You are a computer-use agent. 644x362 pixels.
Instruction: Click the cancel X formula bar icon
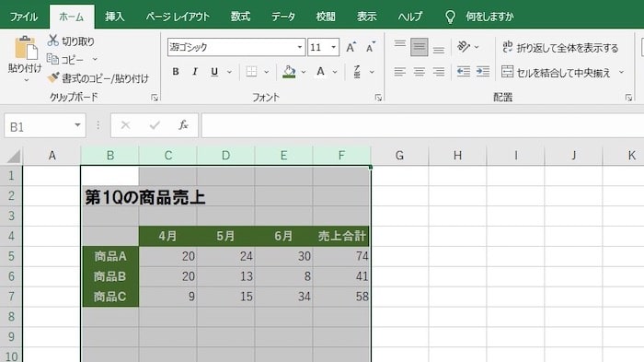click(x=125, y=125)
